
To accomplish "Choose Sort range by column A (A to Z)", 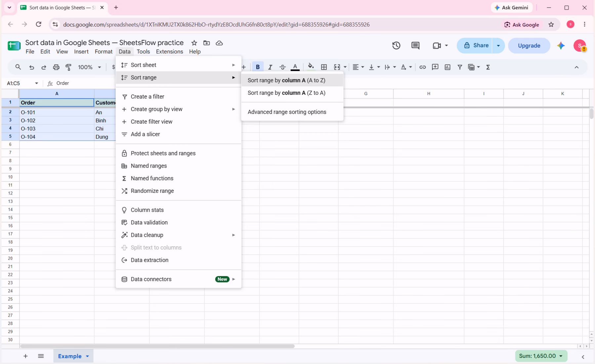I will 292,80.
